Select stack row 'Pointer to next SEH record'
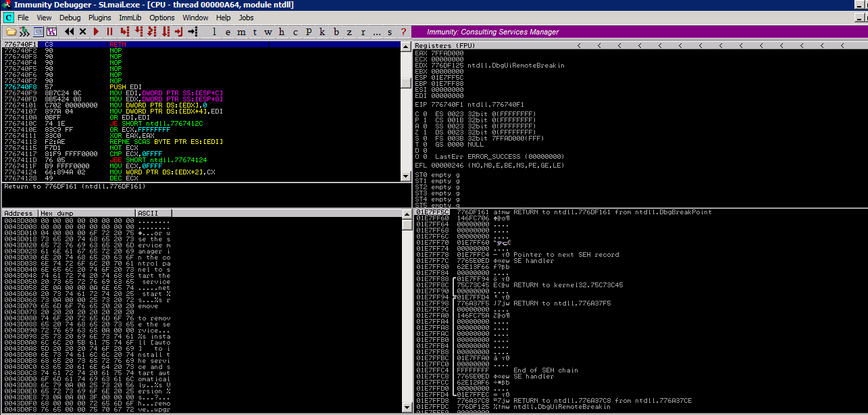Viewport: 868px width, 415px height. click(x=640, y=254)
